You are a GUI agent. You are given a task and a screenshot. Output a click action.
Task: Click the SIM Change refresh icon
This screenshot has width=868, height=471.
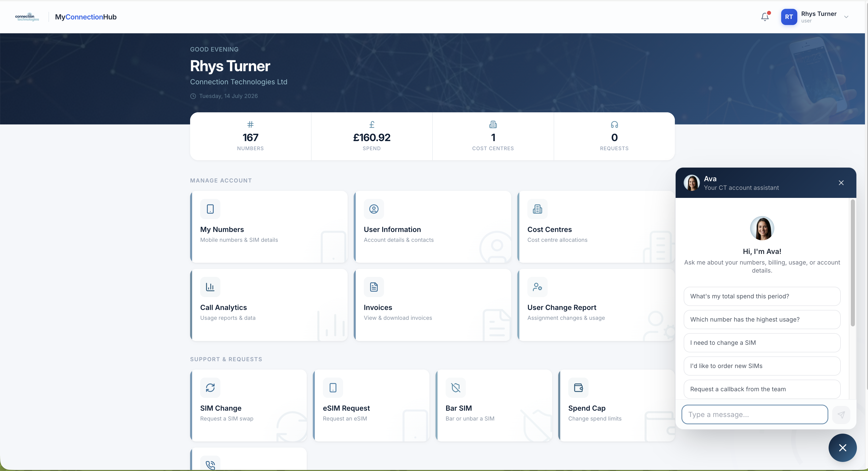click(210, 387)
